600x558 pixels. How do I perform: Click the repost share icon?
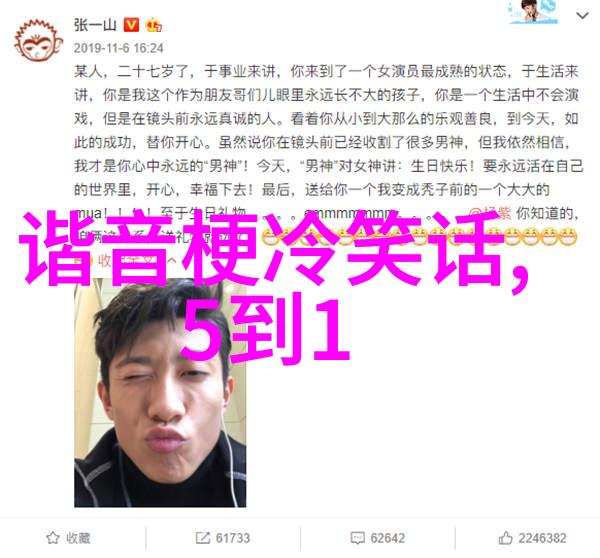tap(202, 538)
